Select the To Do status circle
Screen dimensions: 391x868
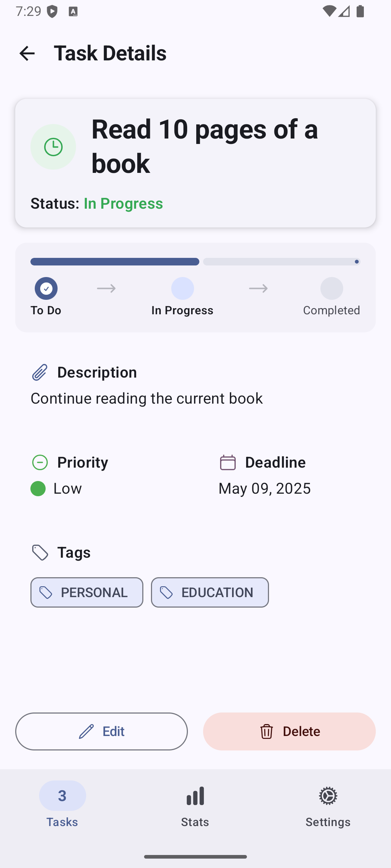point(46,288)
